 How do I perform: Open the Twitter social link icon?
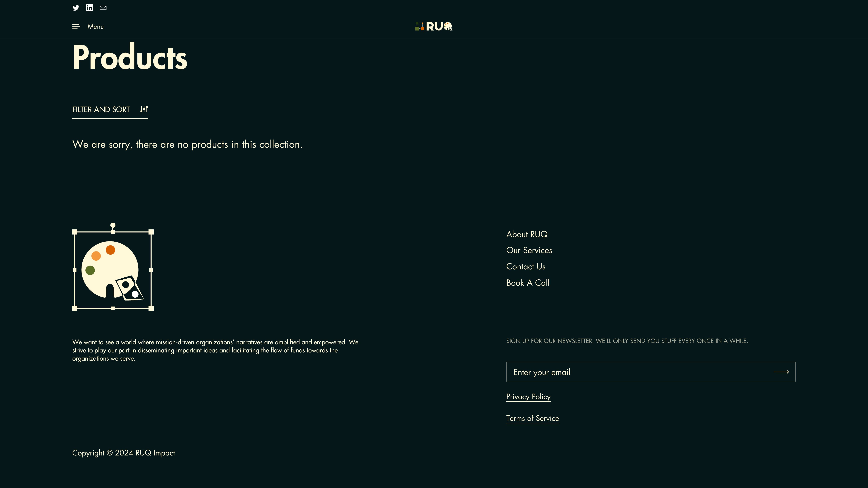[76, 8]
